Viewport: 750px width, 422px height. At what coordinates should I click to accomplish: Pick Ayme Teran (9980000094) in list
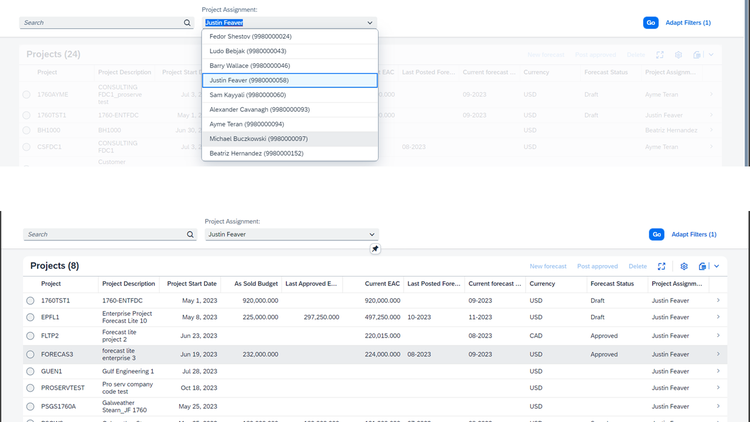pyautogui.click(x=290, y=124)
